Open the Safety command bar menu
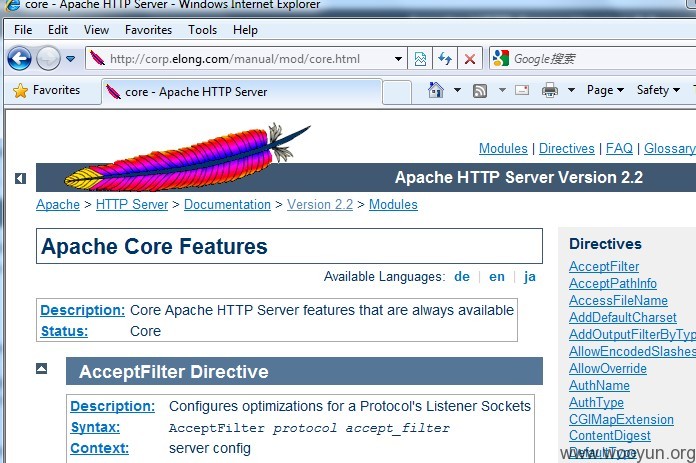The height and width of the screenshot is (463, 696). 658,90
